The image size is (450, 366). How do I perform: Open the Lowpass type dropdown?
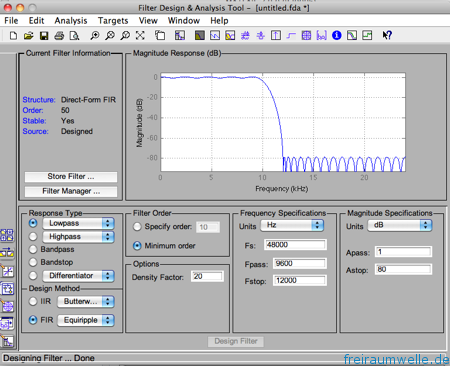[78, 223]
